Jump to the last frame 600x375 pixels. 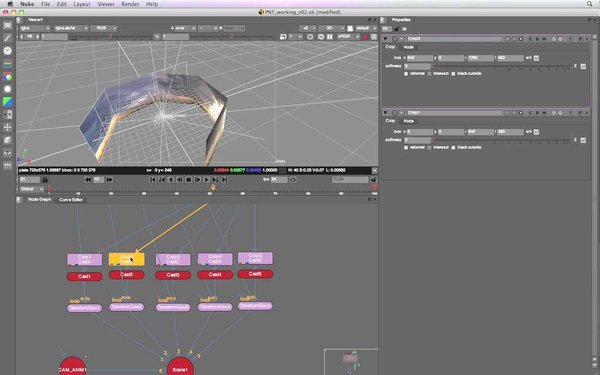click(225, 179)
